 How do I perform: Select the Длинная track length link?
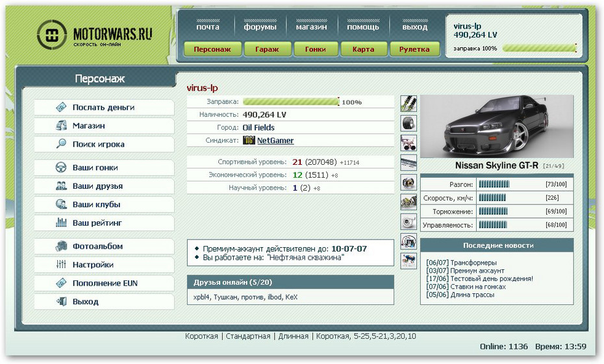(x=294, y=336)
